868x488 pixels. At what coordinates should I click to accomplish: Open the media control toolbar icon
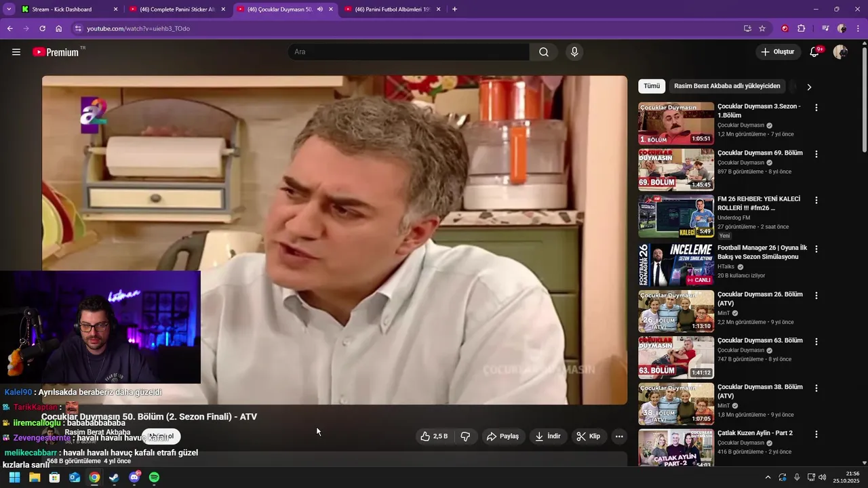click(x=825, y=28)
